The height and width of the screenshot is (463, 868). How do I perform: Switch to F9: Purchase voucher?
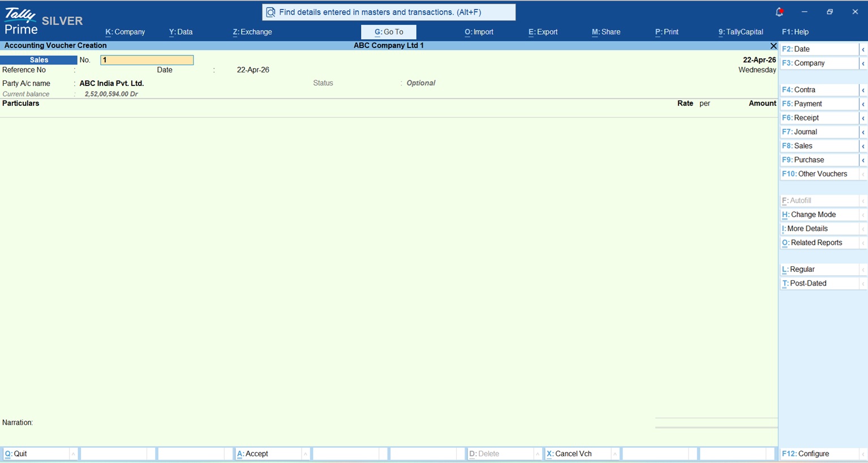pos(819,160)
